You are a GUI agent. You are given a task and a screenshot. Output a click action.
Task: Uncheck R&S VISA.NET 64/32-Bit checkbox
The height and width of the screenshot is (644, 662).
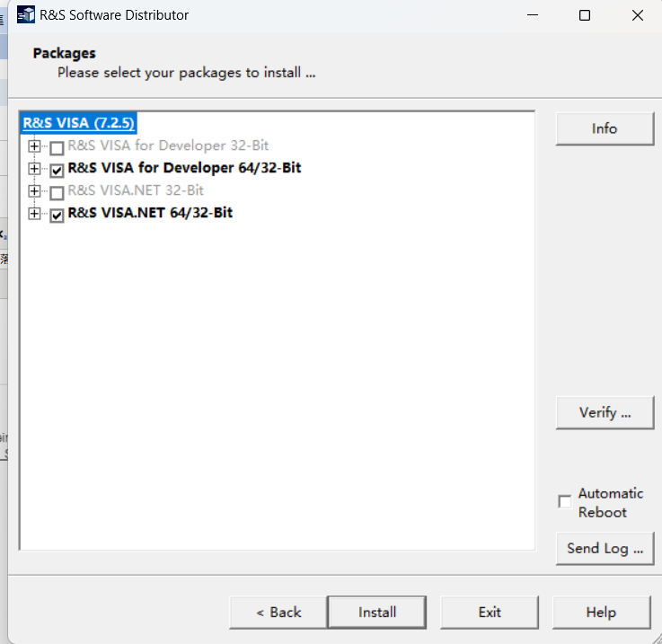pyautogui.click(x=57, y=215)
